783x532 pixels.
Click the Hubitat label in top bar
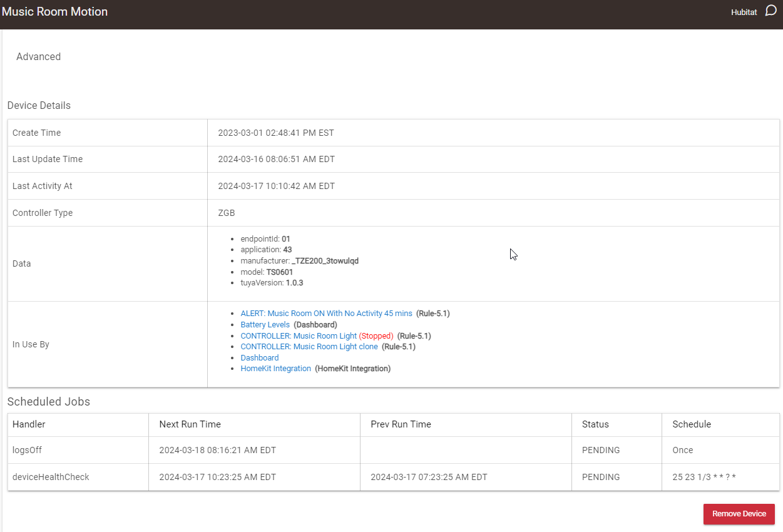point(744,13)
